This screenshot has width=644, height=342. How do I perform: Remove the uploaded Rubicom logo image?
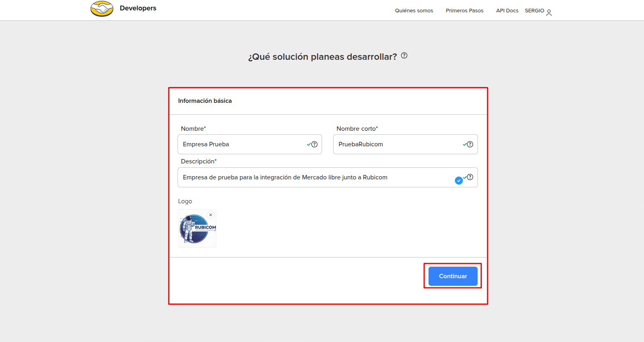(211, 215)
